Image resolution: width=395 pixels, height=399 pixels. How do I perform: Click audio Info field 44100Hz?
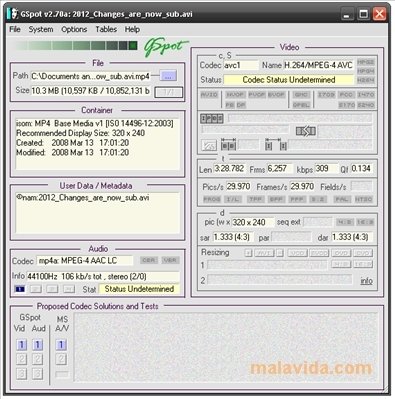click(x=103, y=276)
